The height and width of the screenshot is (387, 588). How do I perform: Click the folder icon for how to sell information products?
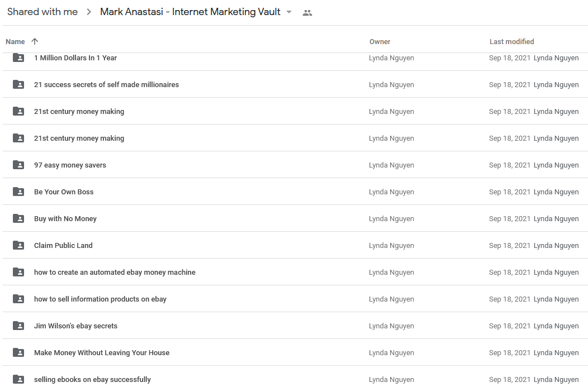18,299
